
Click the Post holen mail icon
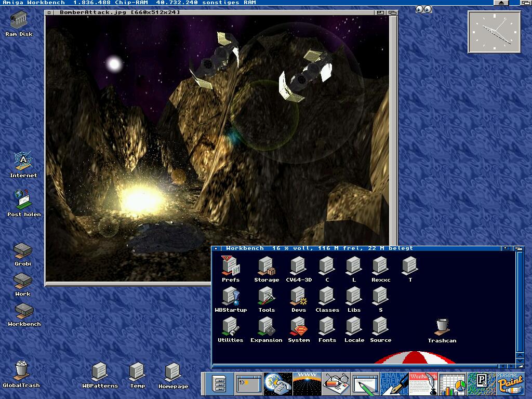click(x=23, y=201)
